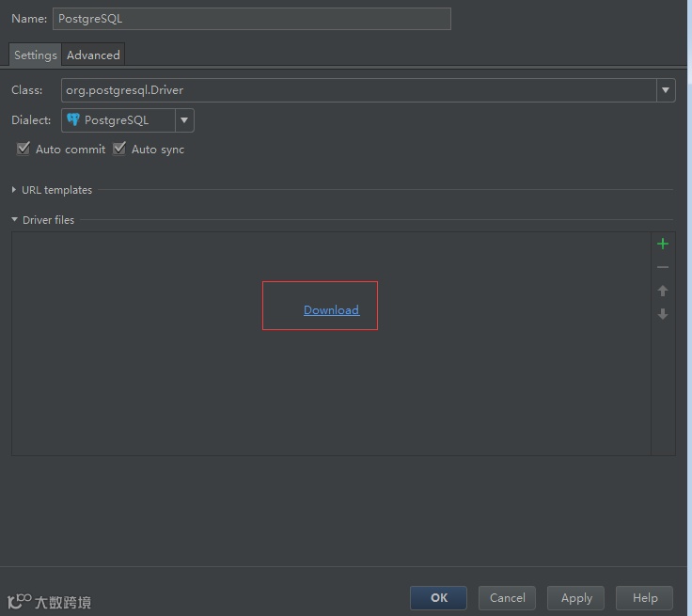Toggle the Auto sync checkbox

pyautogui.click(x=119, y=149)
